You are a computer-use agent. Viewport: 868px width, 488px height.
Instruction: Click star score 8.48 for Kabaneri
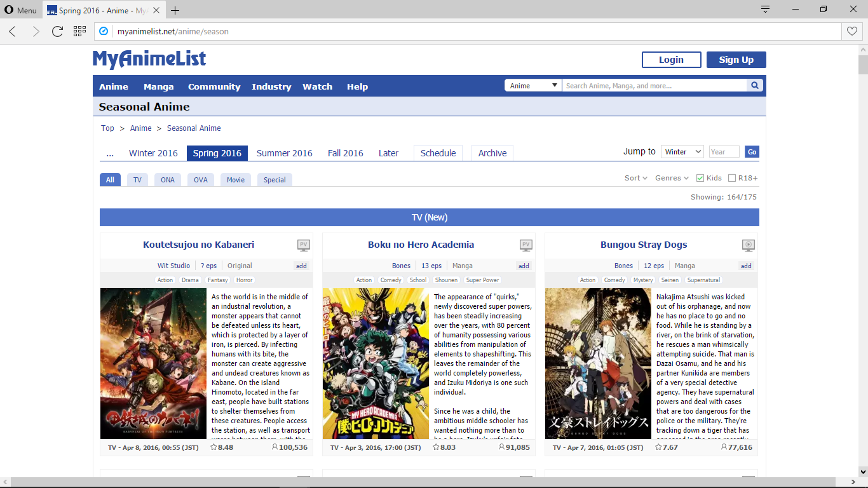tap(222, 447)
